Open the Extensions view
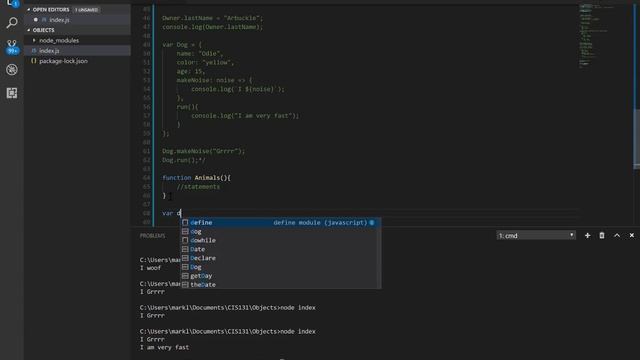 pos(12,93)
